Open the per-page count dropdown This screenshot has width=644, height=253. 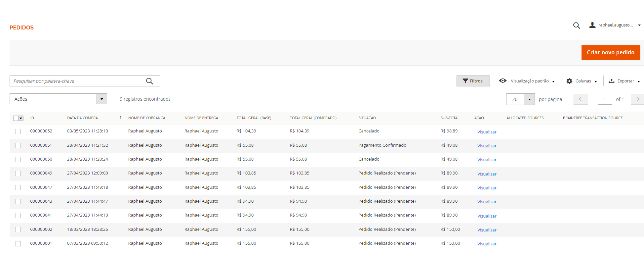pyautogui.click(x=529, y=99)
